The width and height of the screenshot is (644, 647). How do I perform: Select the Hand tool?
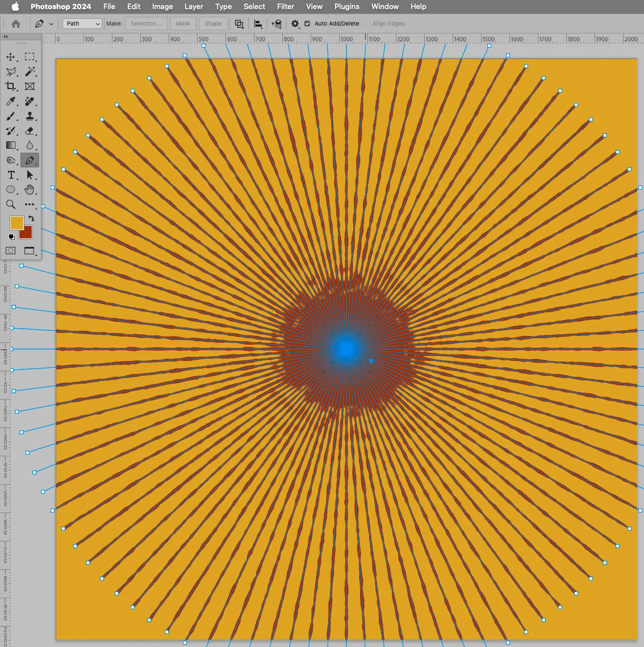[x=30, y=190]
